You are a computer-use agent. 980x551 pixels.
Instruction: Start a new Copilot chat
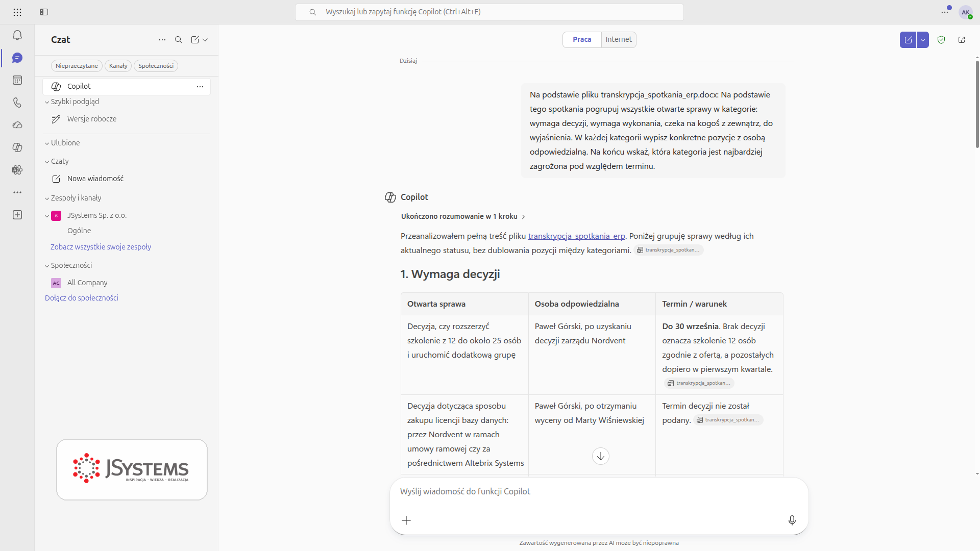coord(908,40)
